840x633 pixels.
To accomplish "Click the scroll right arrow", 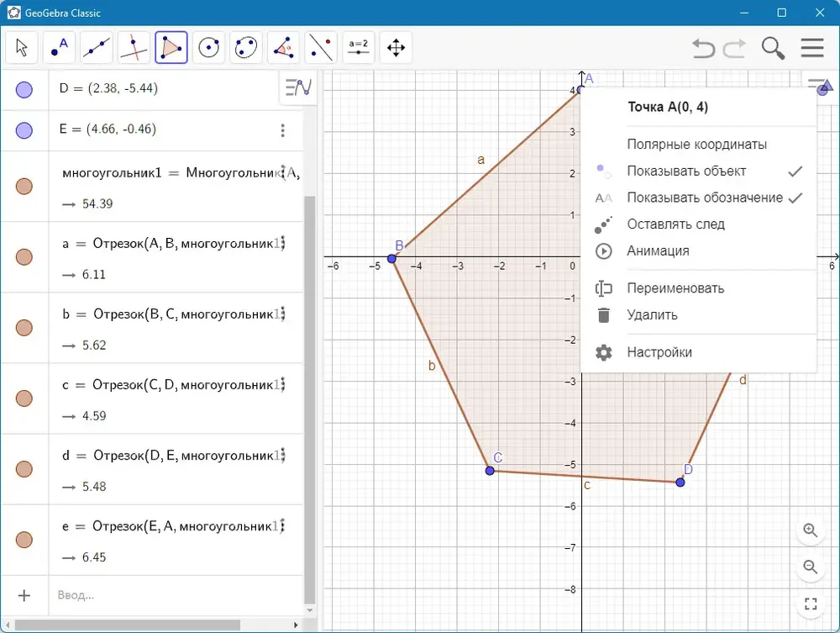I will (x=296, y=625).
